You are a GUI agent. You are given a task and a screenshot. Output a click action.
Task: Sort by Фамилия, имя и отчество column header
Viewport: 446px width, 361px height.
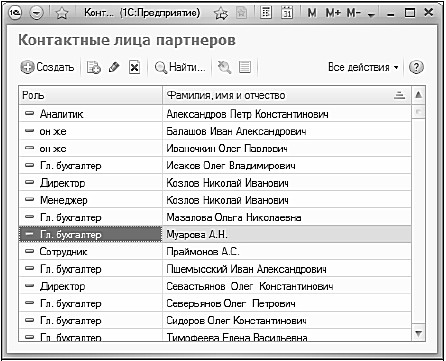[287, 95]
